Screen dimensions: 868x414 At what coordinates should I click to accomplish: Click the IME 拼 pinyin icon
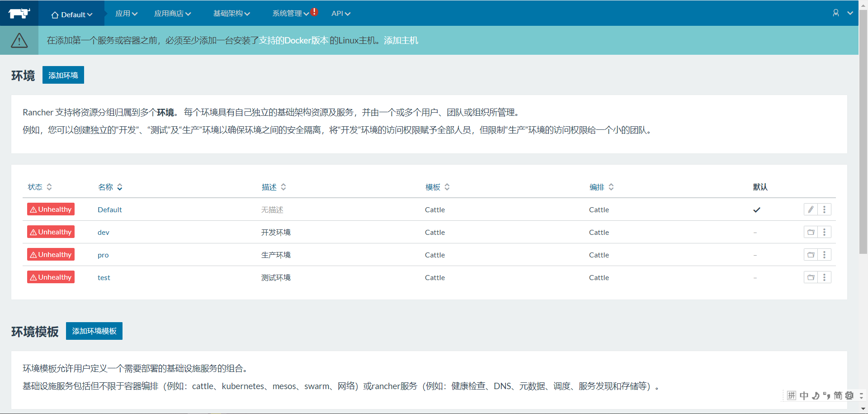[x=792, y=395]
